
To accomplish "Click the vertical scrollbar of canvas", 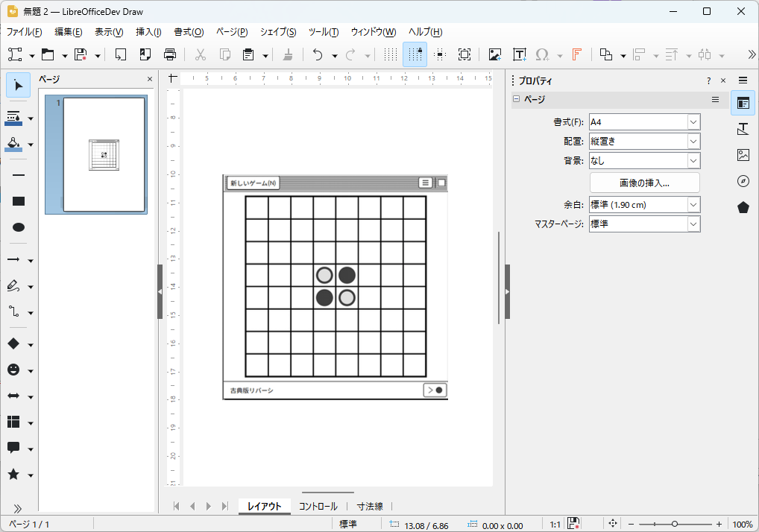I will tap(498, 278).
